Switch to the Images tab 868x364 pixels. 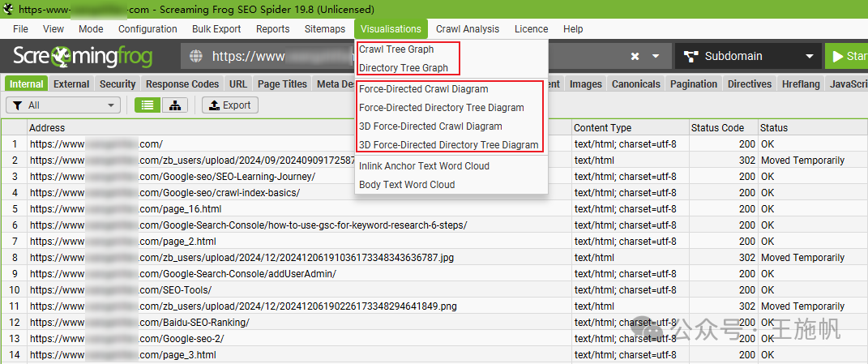pyautogui.click(x=586, y=84)
